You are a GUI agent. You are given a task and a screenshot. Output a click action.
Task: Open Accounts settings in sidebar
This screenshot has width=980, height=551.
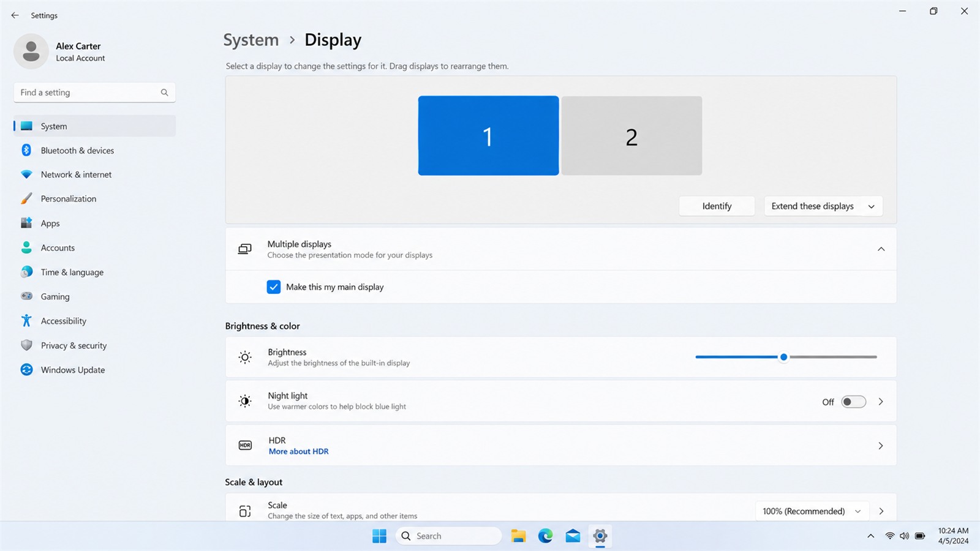94,247
